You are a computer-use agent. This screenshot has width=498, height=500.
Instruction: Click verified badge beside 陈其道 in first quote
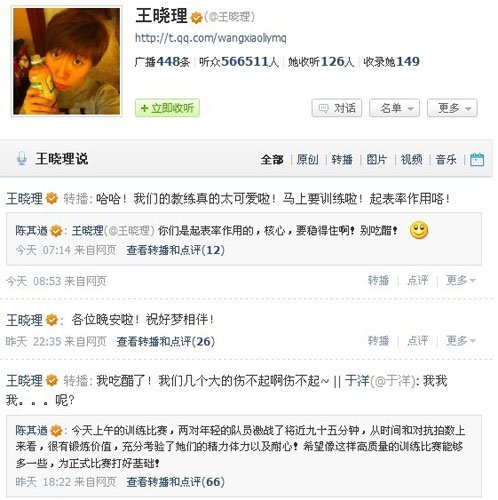56,231
